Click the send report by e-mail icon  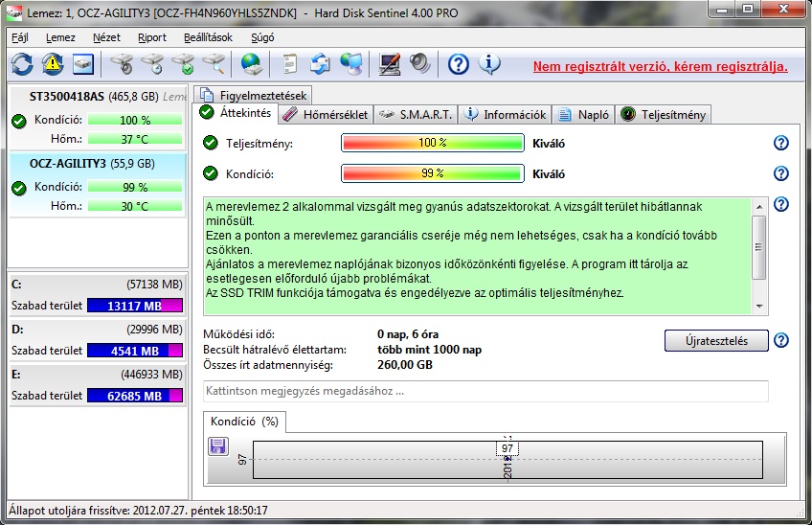coord(320,64)
